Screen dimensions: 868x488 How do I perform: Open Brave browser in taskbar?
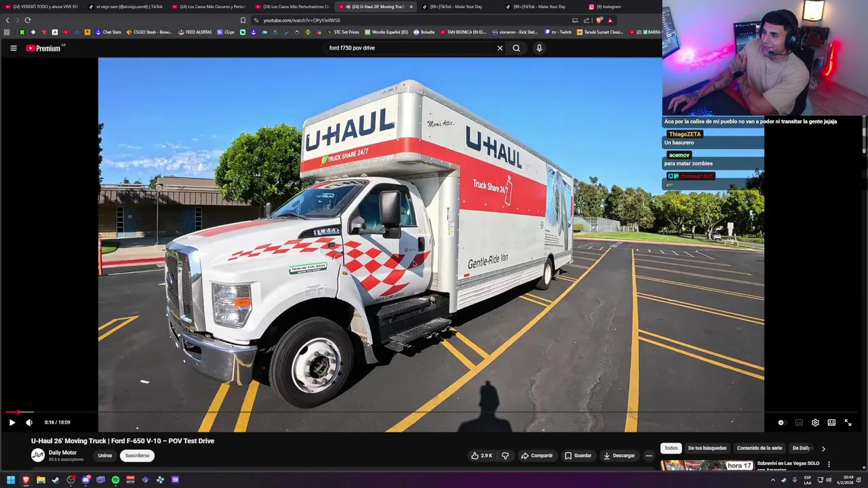point(26,480)
